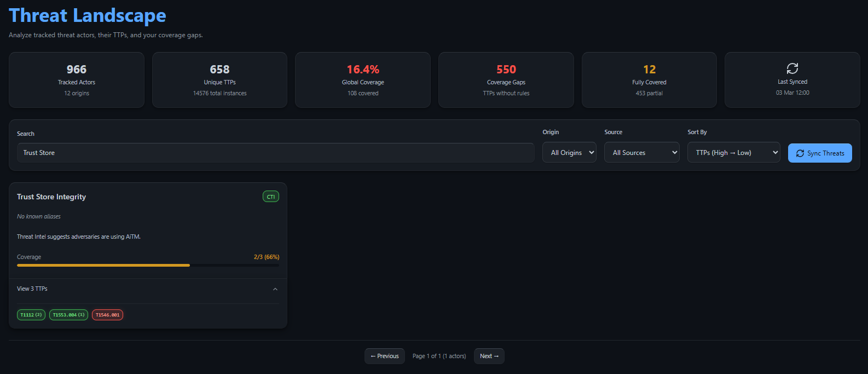The height and width of the screenshot is (374, 868).
Task: Open the Trust Store Integrity actor title
Action: (51, 197)
